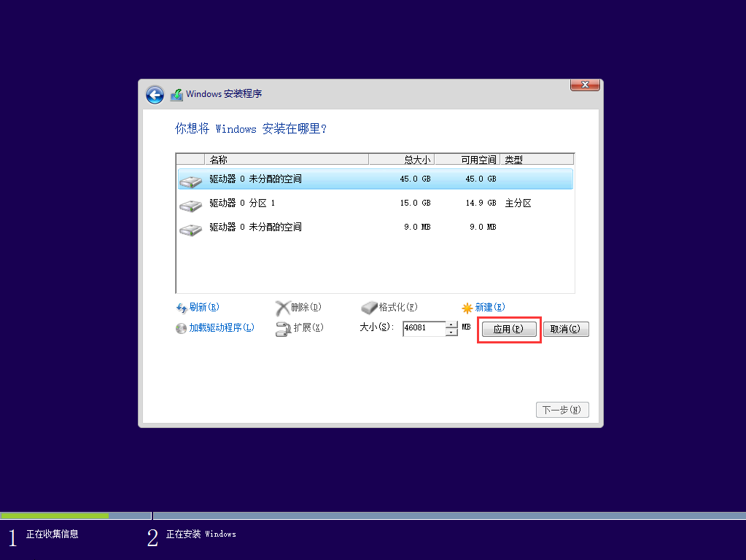
Task: Go back with the blue arrow button
Action: click(x=155, y=95)
